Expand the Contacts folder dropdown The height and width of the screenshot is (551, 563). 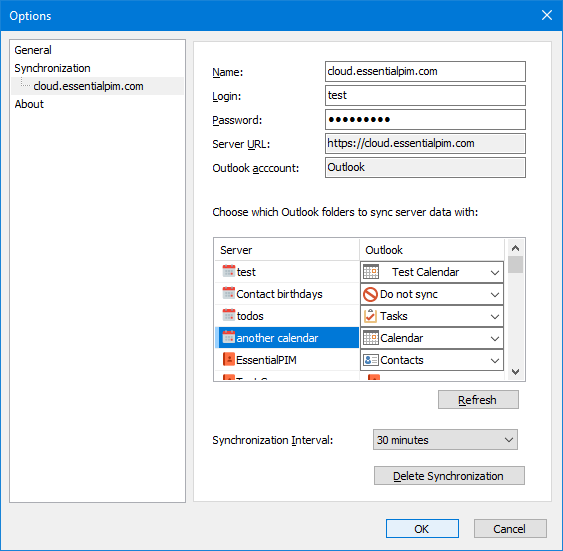pos(495,360)
